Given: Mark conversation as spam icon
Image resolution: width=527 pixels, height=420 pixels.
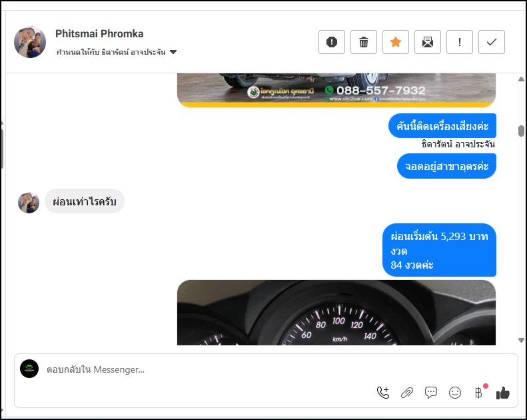Looking at the screenshot, I should tap(332, 42).
